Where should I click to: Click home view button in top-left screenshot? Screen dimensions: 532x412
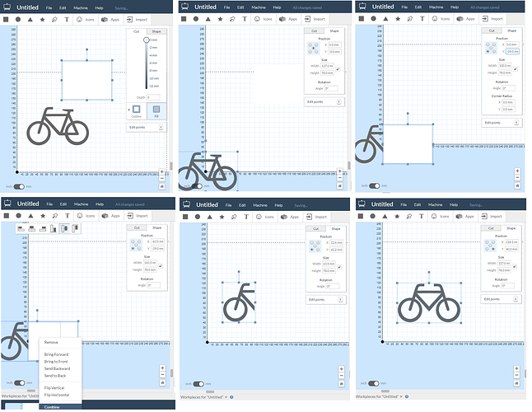162,186
